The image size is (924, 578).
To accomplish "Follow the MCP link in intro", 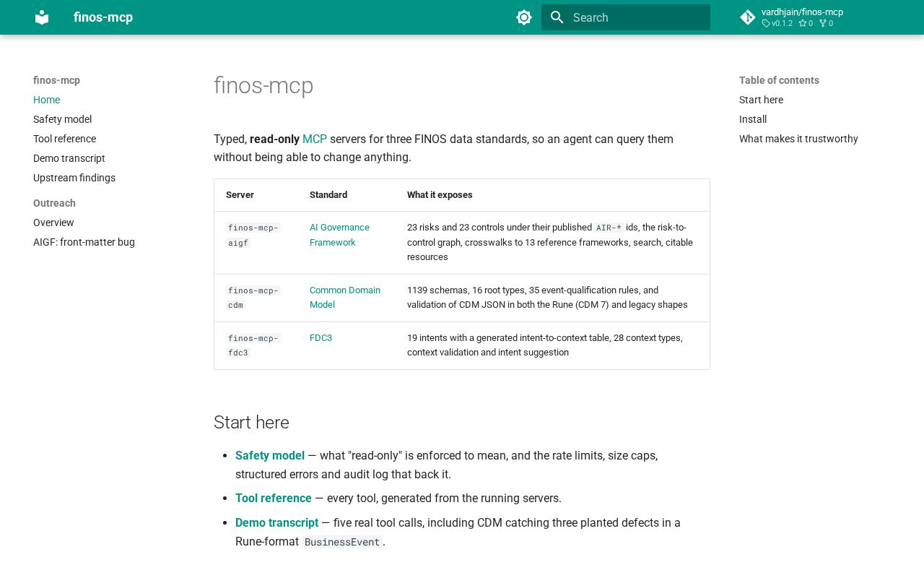I will coord(315,139).
